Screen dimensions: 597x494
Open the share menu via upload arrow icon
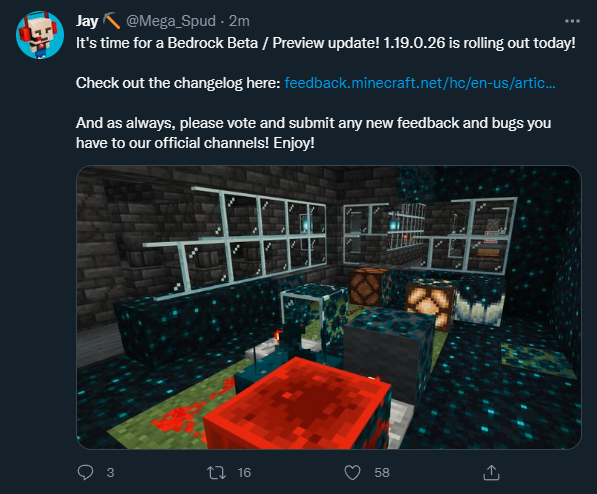(x=491, y=473)
